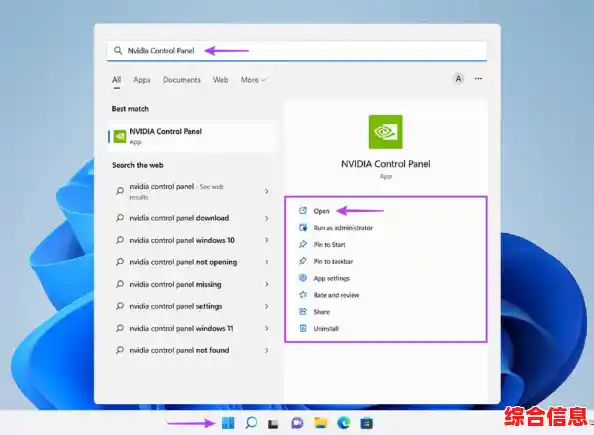
Task: Click the Share option
Action: tap(322, 312)
